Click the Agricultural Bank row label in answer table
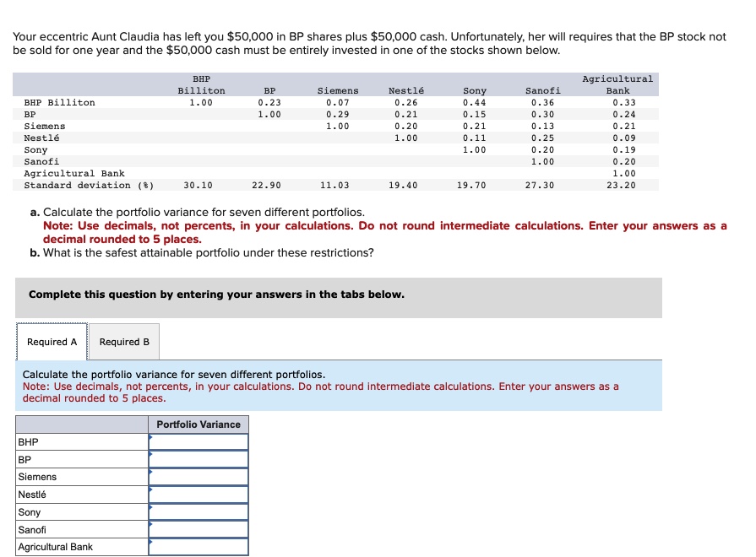Screen dimensions: 756x557 pyautogui.click(x=56, y=547)
